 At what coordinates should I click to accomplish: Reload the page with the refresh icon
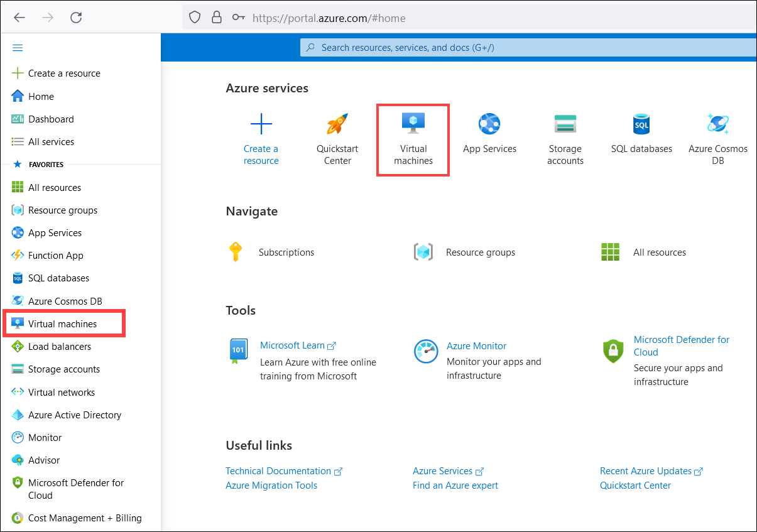tap(76, 18)
